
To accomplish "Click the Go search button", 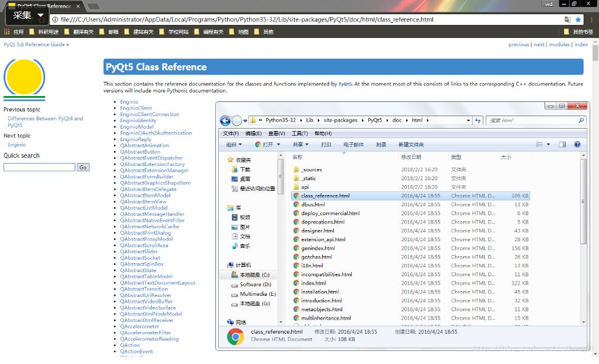I will pyautogui.click(x=83, y=167).
